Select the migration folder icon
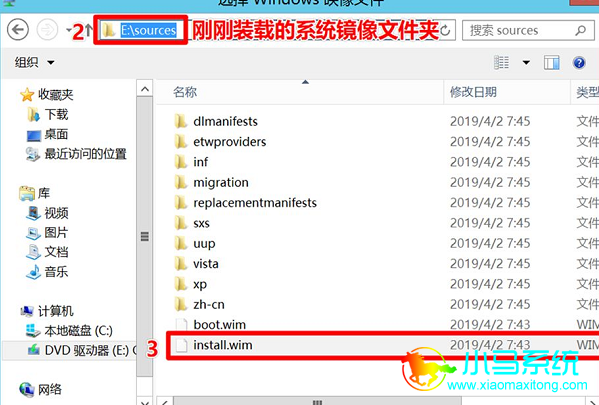 [181, 182]
